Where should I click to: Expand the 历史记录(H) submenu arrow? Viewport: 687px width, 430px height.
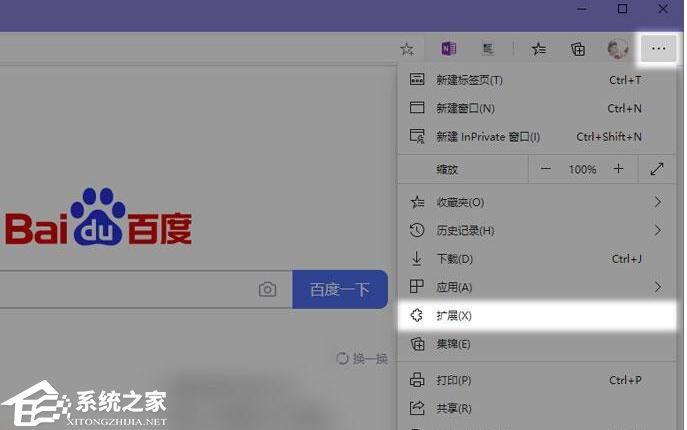(x=657, y=230)
